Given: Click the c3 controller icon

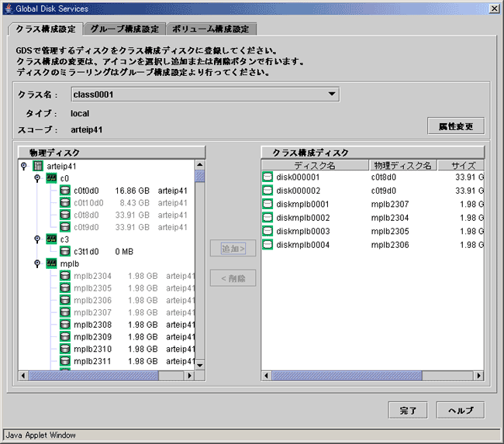Looking at the screenshot, I should click(x=51, y=239).
